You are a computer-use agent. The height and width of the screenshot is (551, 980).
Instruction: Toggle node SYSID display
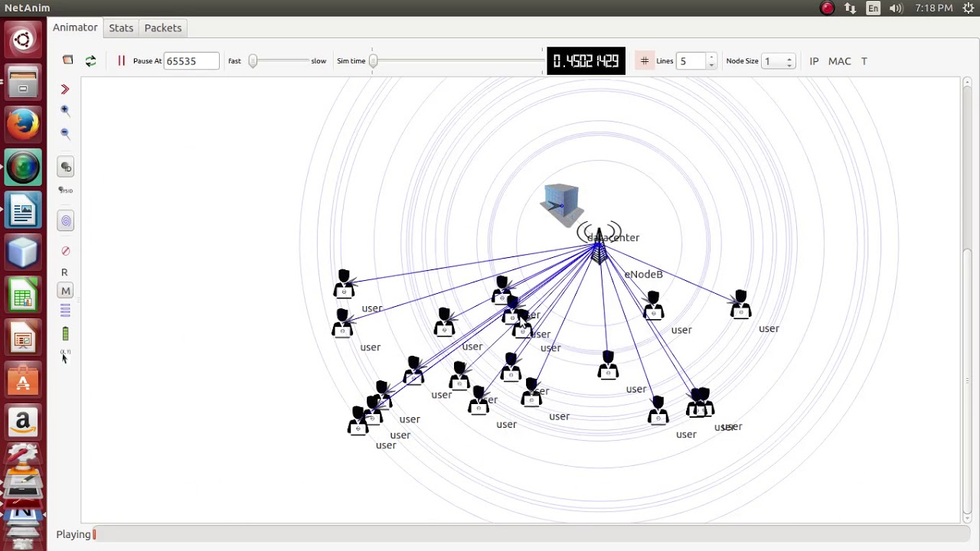pos(66,190)
